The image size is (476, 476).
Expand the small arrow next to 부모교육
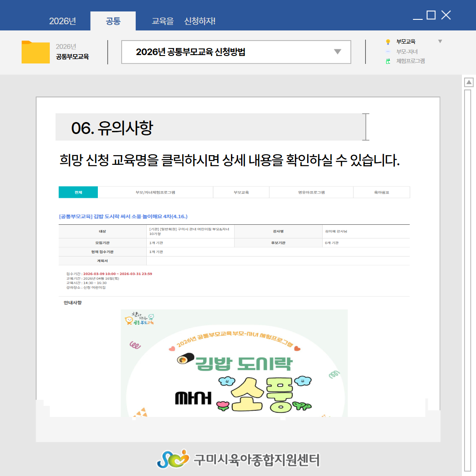439,41
